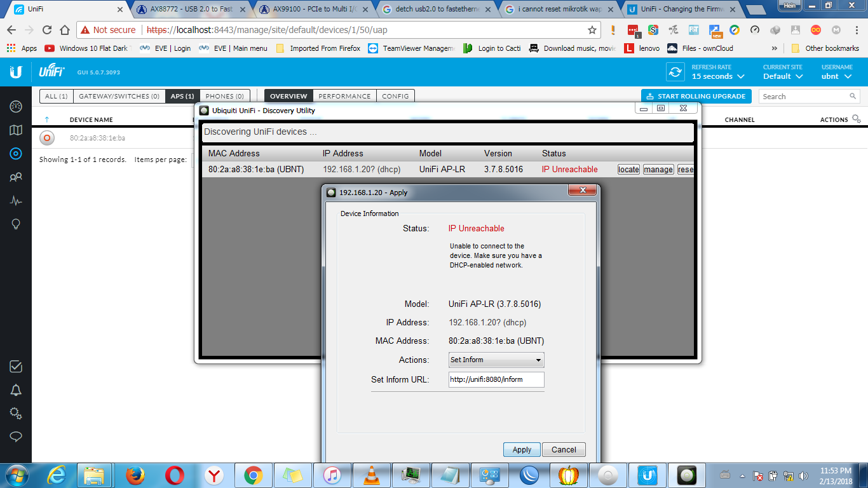Bookmark this page with the star icon
The image size is (868, 488).
(x=592, y=30)
